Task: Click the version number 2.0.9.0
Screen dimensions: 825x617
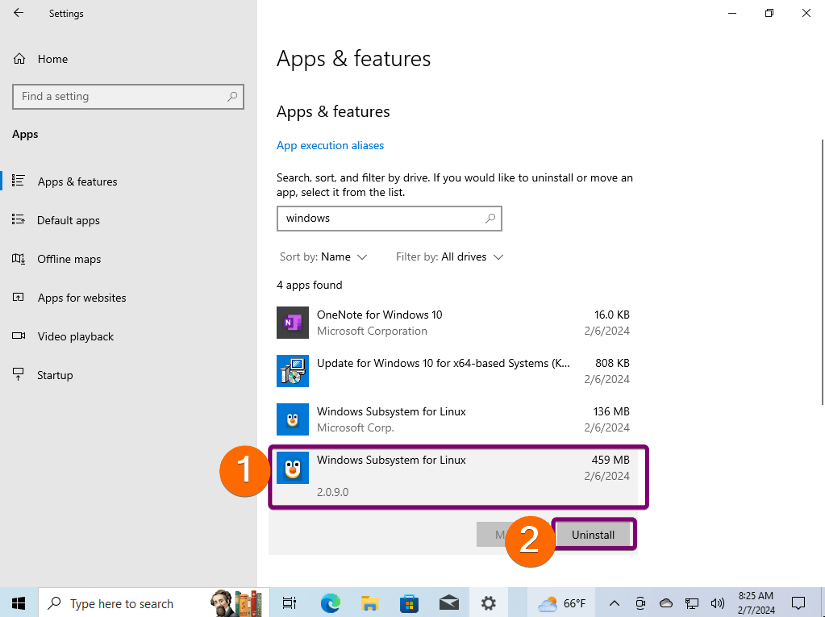Action: [333, 492]
